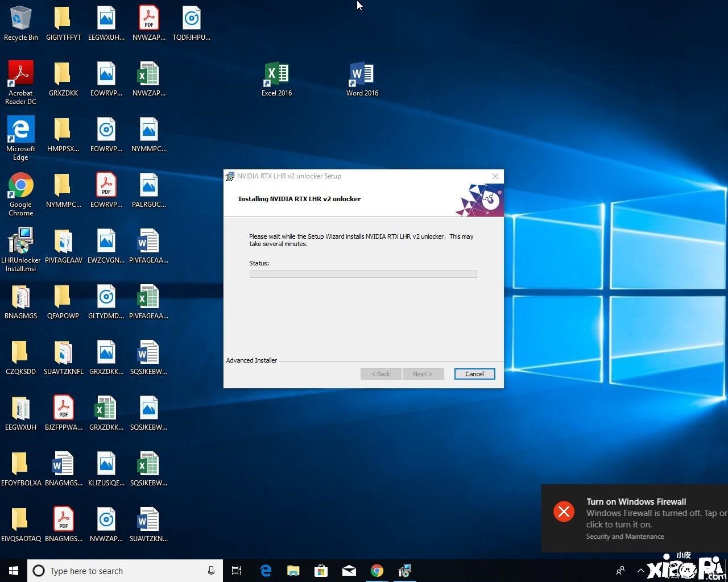Select the NYMMPC image file

pyautogui.click(x=149, y=135)
